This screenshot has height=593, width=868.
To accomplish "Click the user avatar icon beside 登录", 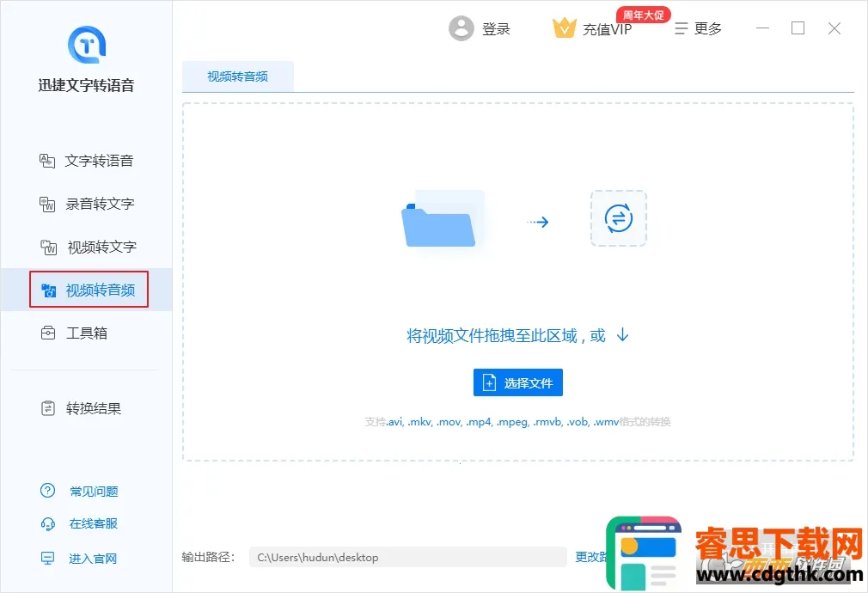I will pyautogui.click(x=462, y=28).
